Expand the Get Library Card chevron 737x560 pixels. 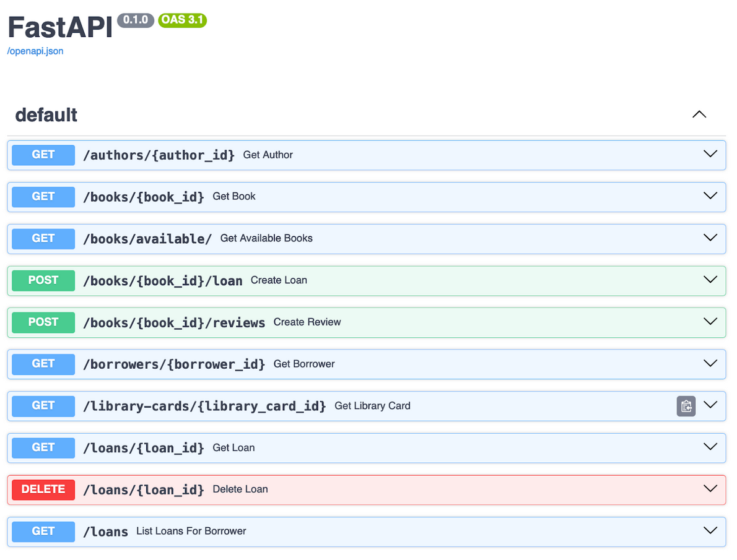click(x=710, y=405)
